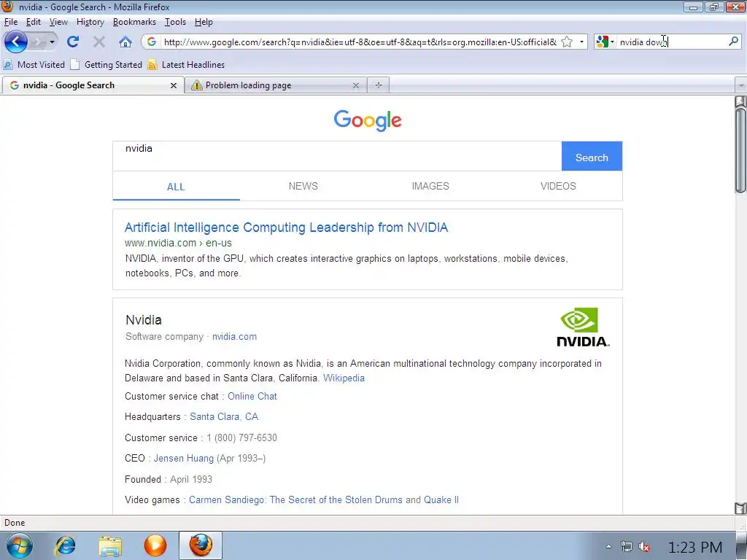The height and width of the screenshot is (560, 747).
Task: Open Latest Headlines feed bookmark
Action: (x=186, y=65)
